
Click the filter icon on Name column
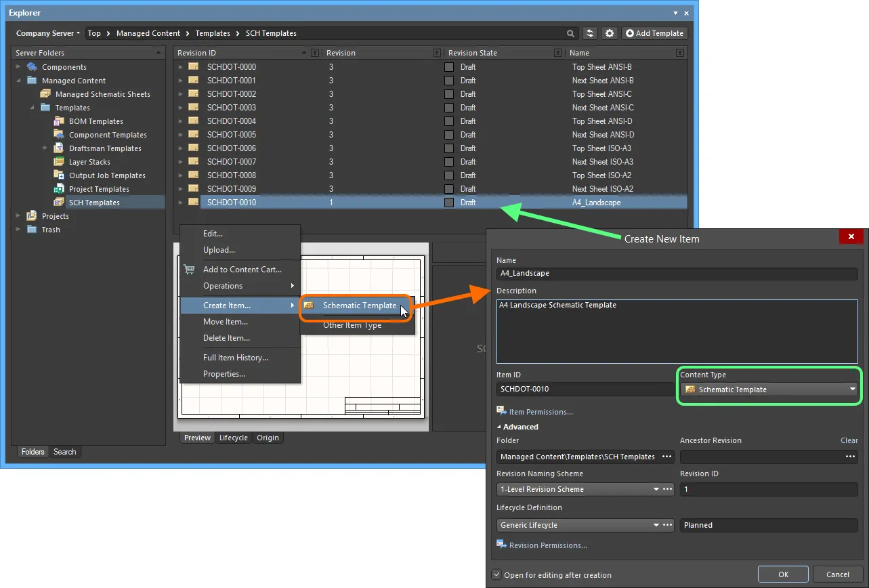pos(680,53)
